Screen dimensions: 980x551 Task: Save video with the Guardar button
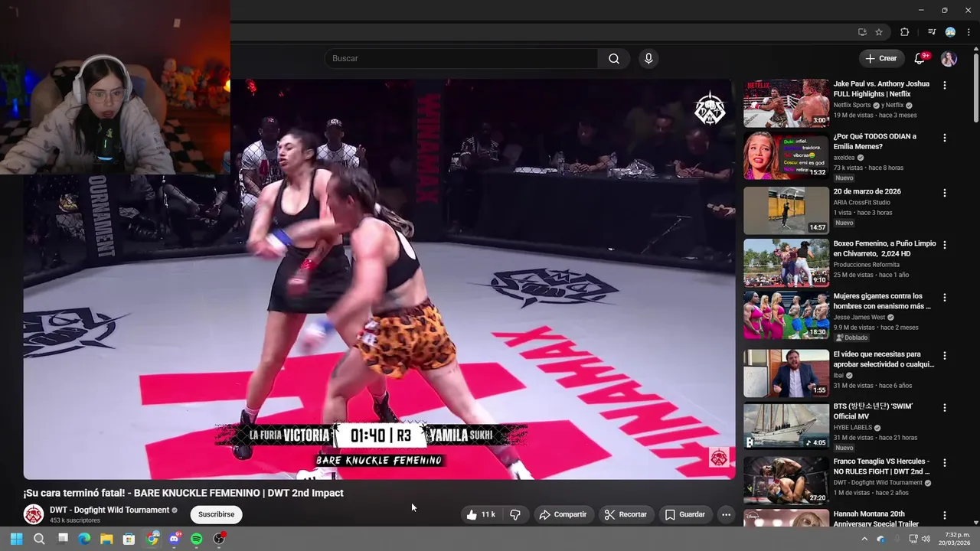tap(684, 514)
